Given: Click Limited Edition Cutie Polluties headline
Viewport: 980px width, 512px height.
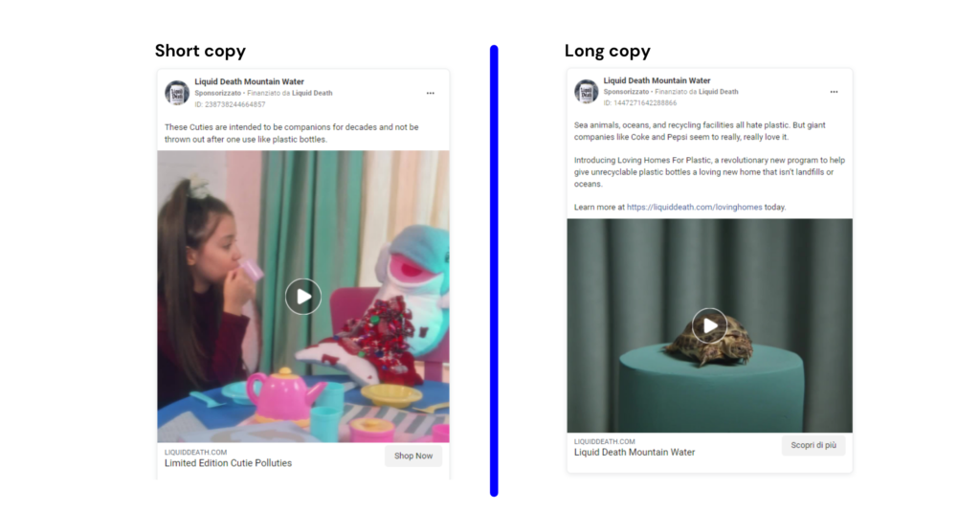Looking at the screenshot, I should pyautogui.click(x=228, y=463).
